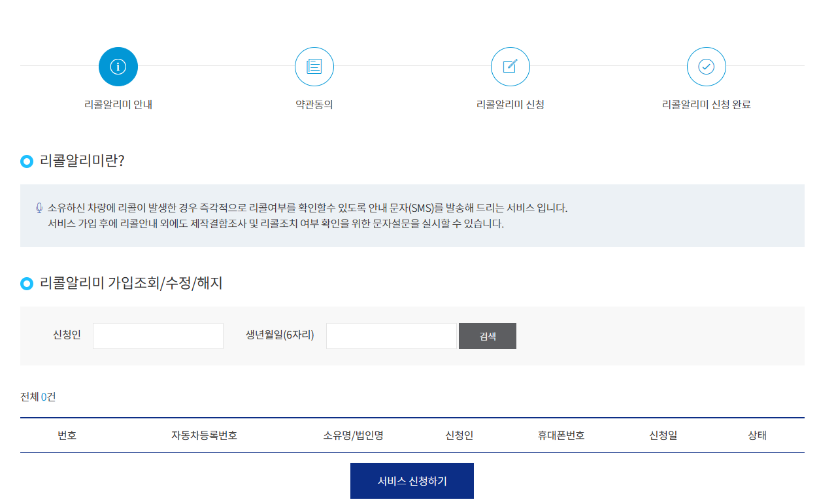Select the 약관동의 document icon

click(314, 66)
